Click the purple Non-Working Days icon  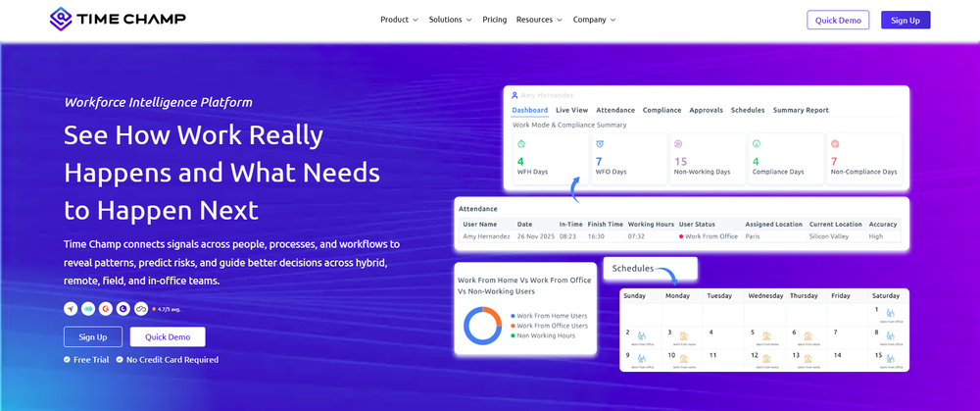[678, 143]
